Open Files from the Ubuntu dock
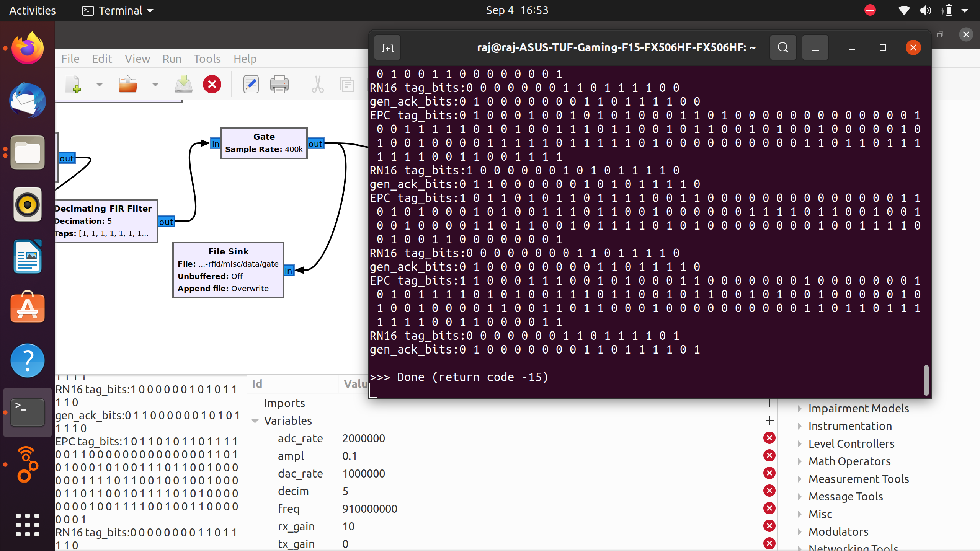 [x=27, y=152]
